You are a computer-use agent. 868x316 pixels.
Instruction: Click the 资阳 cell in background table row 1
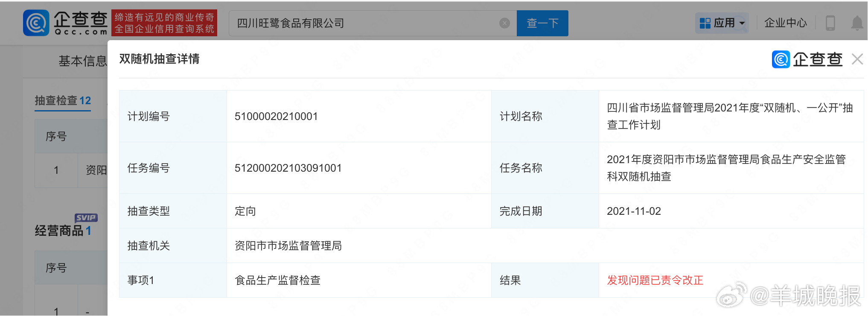pos(96,170)
